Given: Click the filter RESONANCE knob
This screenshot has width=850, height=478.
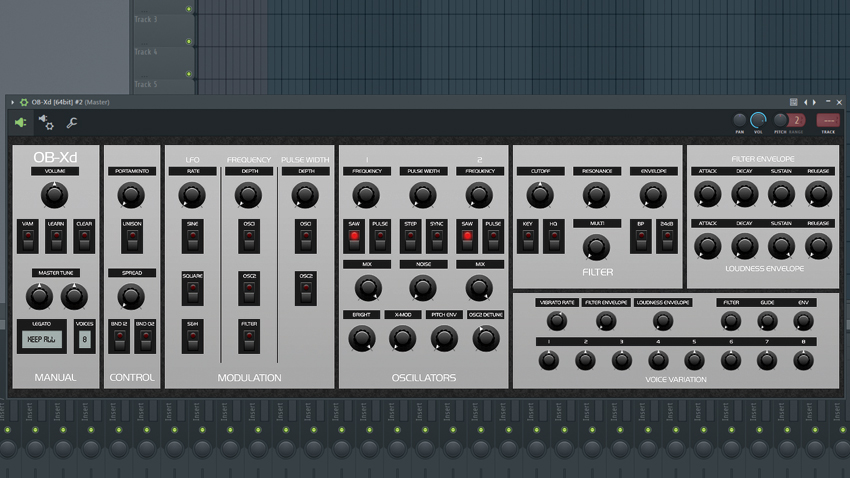Looking at the screenshot, I should 596,195.
